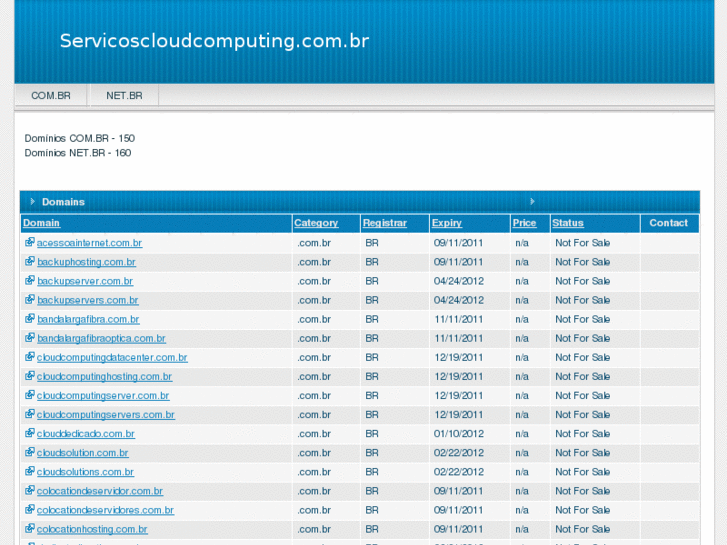727x545 pixels.
Task: Open the COM.BR tab
Action: pyautogui.click(x=51, y=96)
